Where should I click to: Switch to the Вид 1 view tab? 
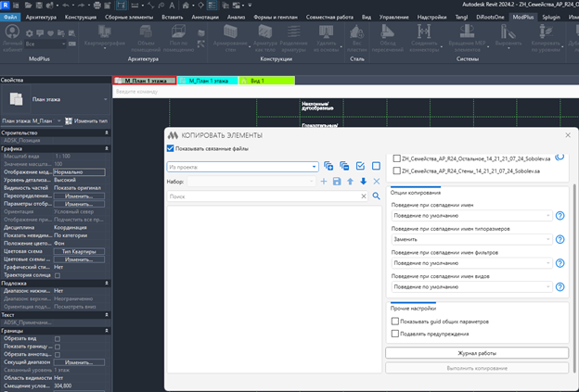tap(267, 81)
